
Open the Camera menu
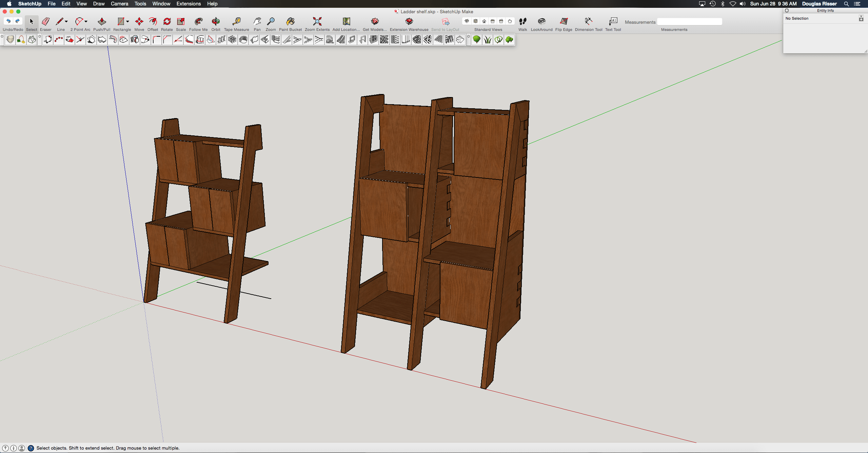click(x=119, y=4)
